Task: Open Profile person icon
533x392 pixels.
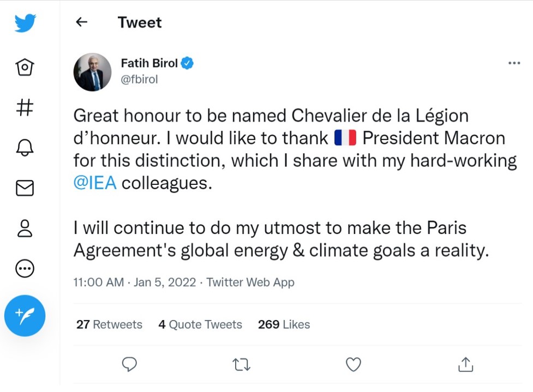Action: [25, 228]
